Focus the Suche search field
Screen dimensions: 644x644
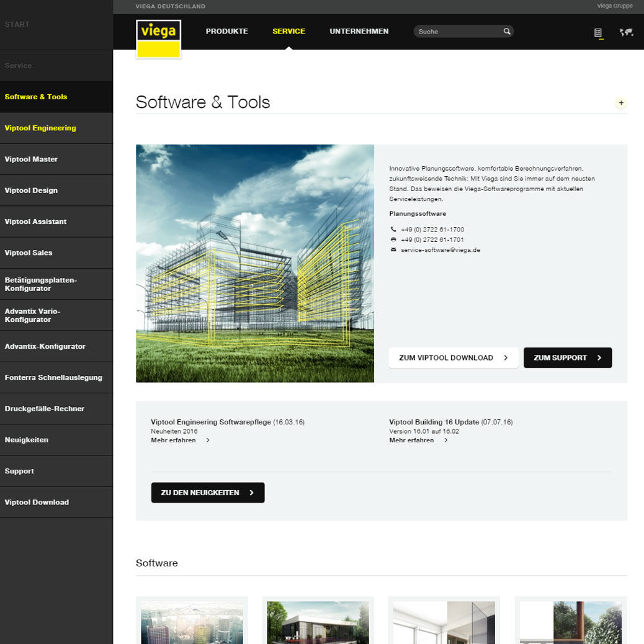click(x=463, y=31)
